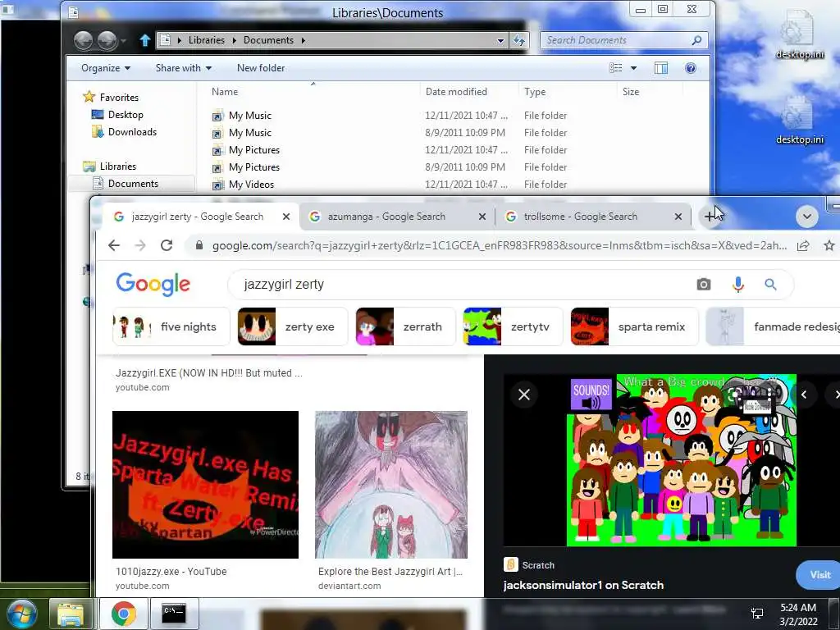
Task: Click Libraries in the address breadcrumb
Action: (x=206, y=40)
